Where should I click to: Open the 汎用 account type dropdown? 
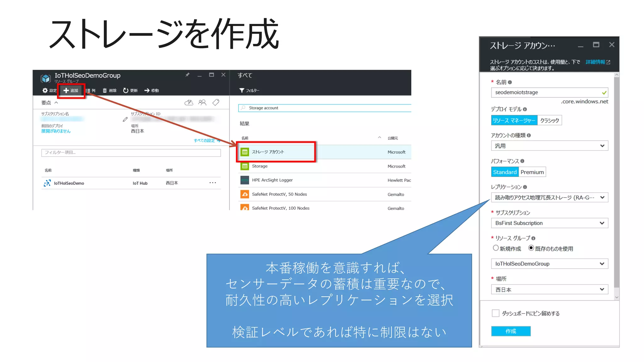pos(549,146)
